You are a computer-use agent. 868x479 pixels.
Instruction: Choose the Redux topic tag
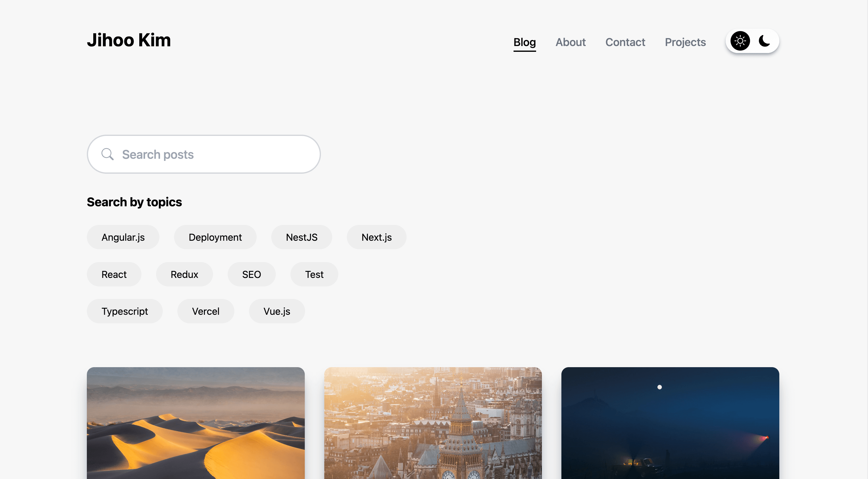pos(184,274)
